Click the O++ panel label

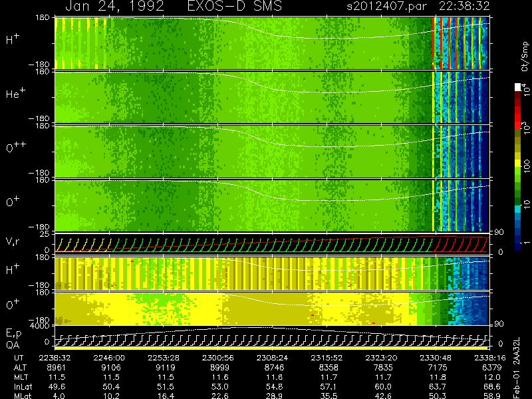click(x=16, y=147)
